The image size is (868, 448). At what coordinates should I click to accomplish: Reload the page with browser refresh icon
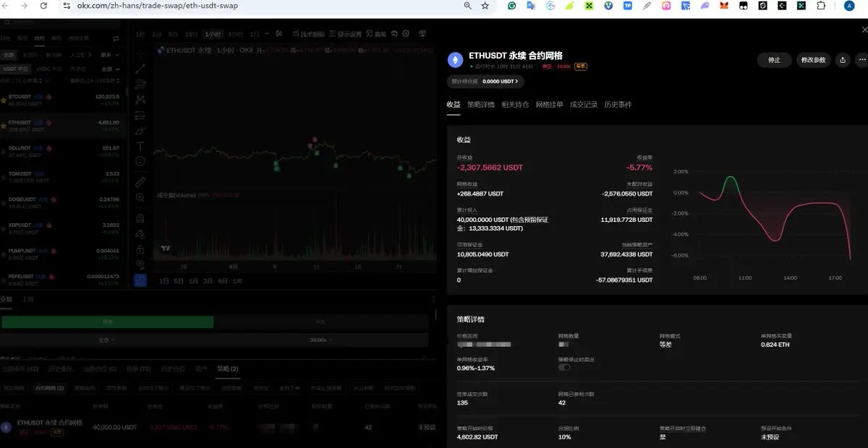pyautogui.click(x=43, y=6)
